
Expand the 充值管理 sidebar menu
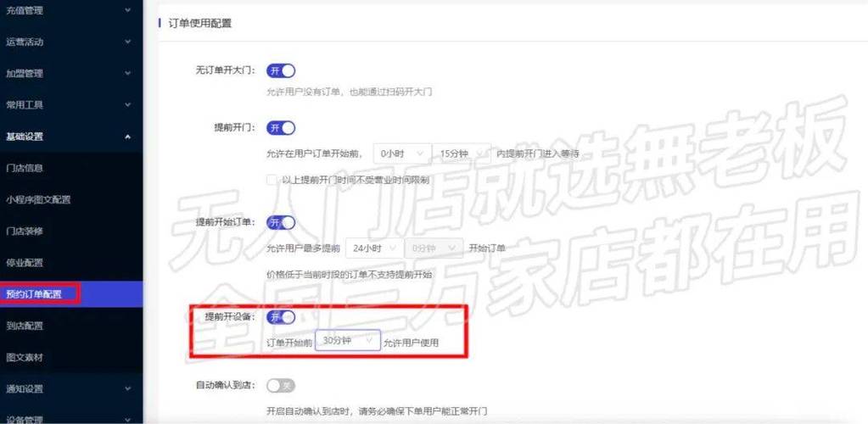click(71, 10)
